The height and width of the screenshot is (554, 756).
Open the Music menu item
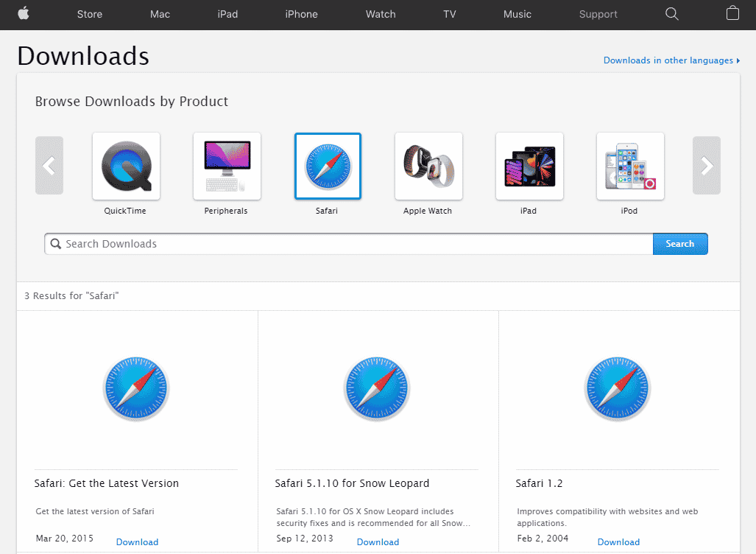click(x=517, y=15)
